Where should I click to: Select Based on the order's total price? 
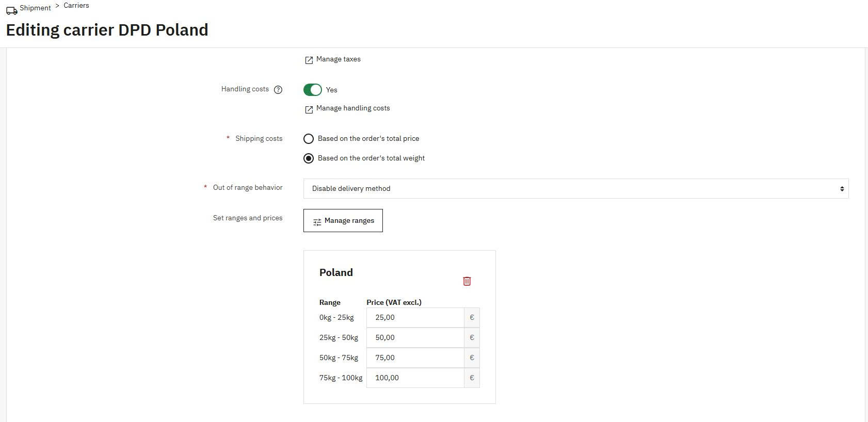point(309,139)
